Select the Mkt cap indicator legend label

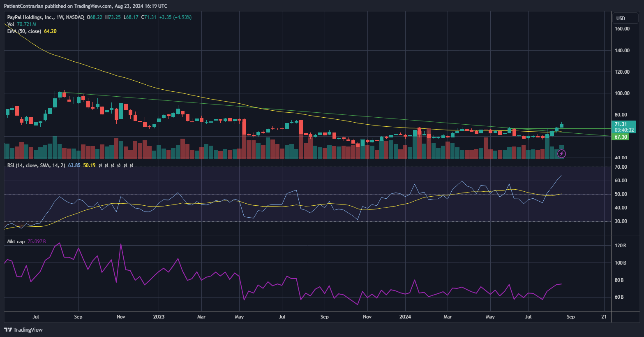[16, 242]
